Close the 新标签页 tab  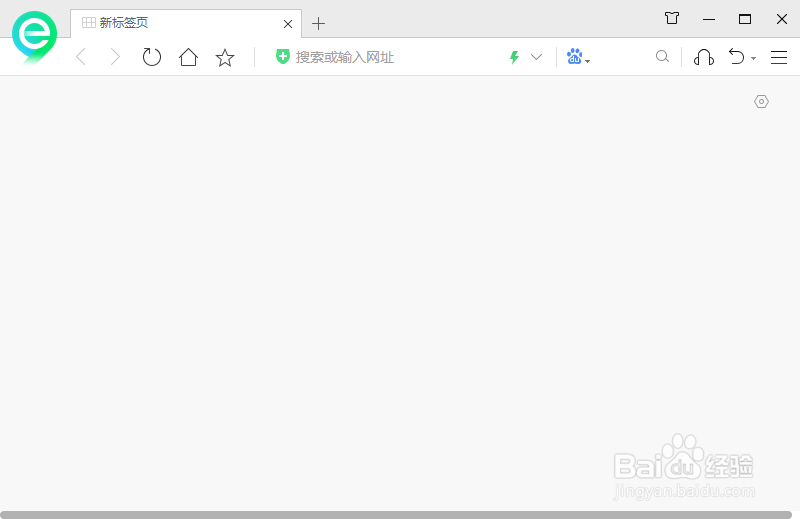[x=288, y=24]
